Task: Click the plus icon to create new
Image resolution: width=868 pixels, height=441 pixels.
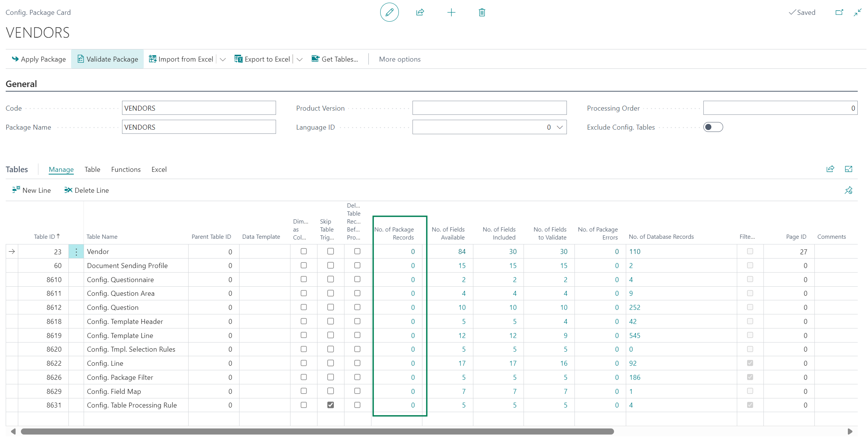Action: 451,13
